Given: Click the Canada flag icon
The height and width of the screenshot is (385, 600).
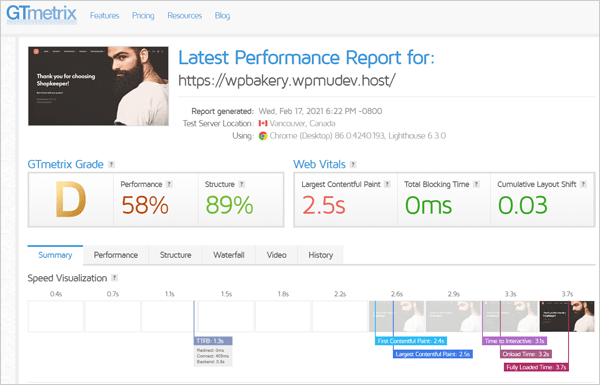Looking at the screenshot, I should coord(263,123).
